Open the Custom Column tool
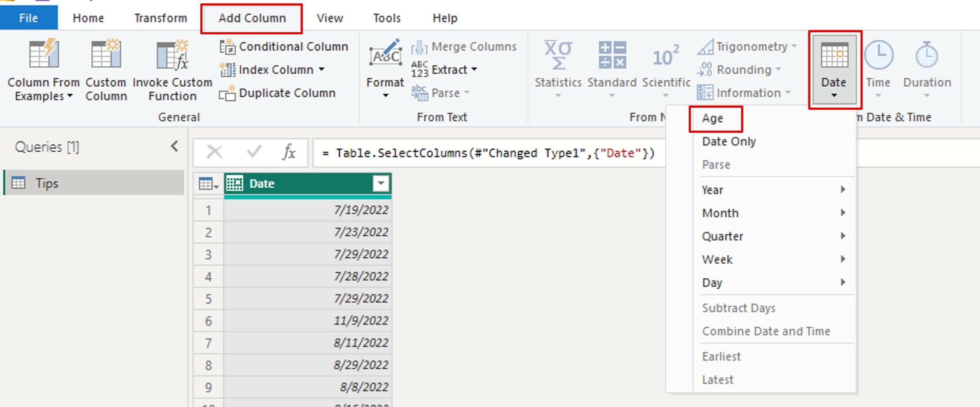 coord(106,70)
